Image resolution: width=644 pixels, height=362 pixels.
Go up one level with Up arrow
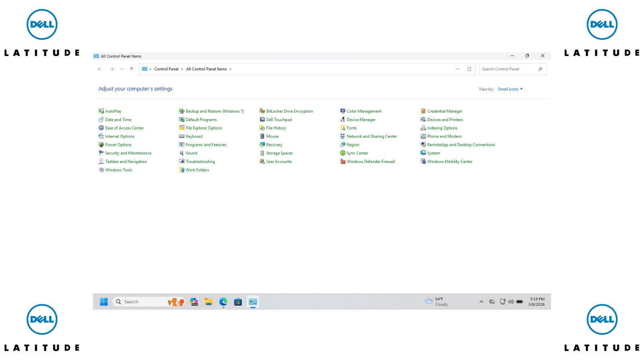132,69
